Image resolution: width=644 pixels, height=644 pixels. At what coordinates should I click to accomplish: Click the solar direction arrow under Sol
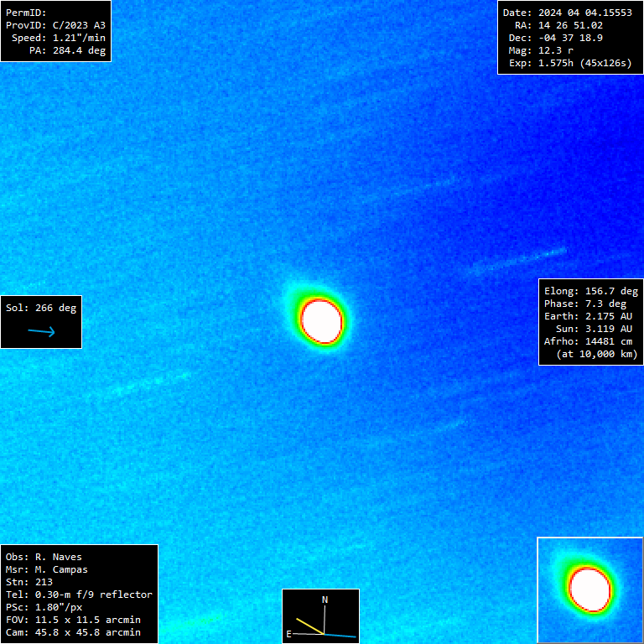point(41,331)
